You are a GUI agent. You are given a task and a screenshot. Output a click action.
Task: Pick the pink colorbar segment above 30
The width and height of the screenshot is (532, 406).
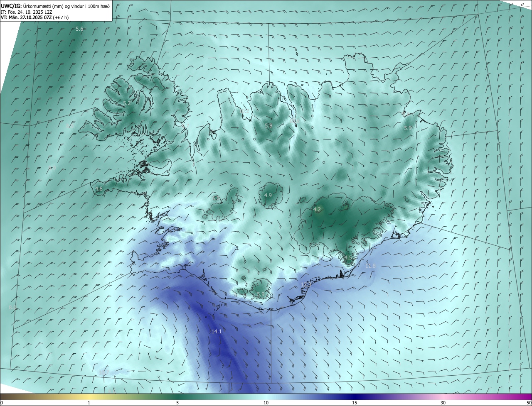point(443,397)
